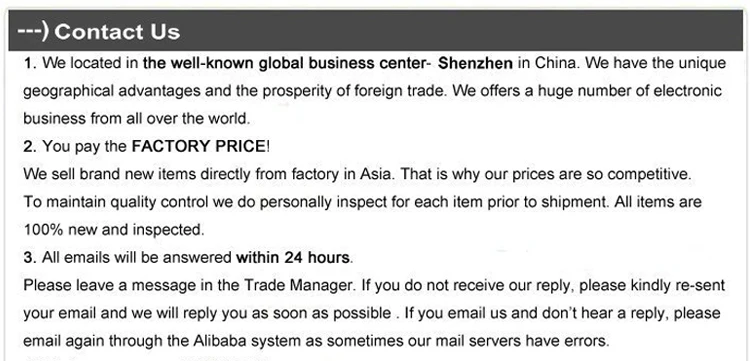The height and width of the screenshot is (361, 750).
Task: Click the phrase geographical advantages
Action: pyautogui.click(x=111, y=91)
